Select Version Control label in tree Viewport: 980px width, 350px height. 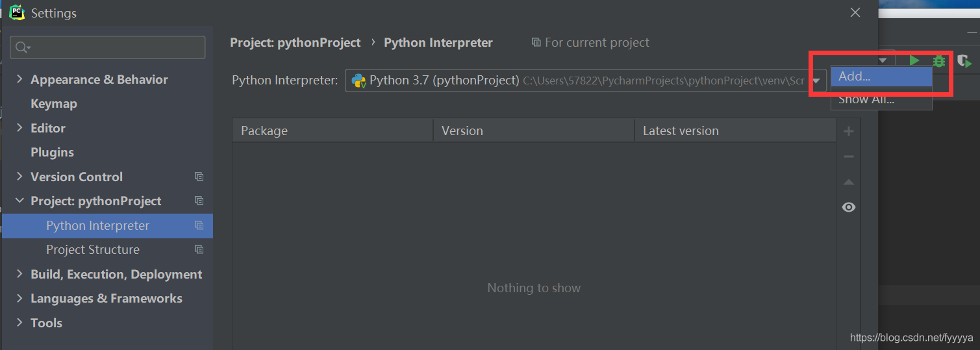77,177
